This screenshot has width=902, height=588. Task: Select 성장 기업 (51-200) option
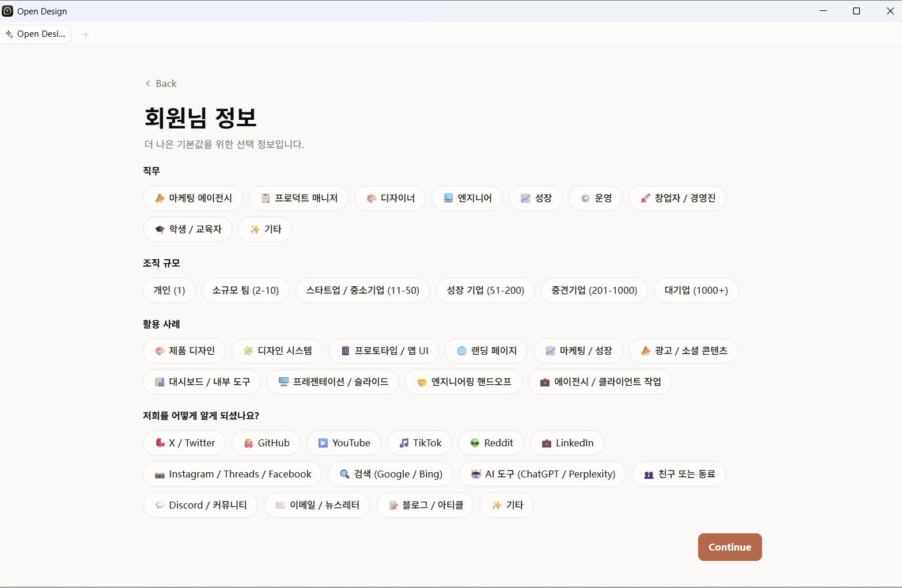(x=486, y=290)
